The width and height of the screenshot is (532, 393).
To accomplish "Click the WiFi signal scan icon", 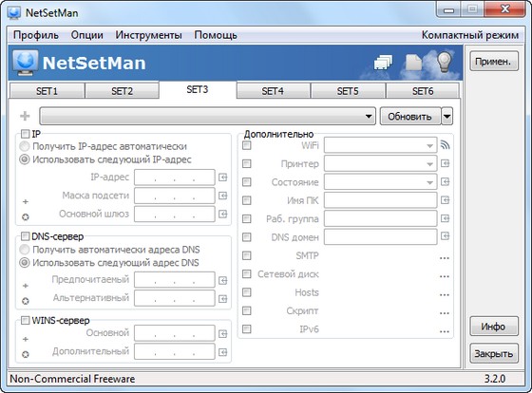I will point(445,145).
